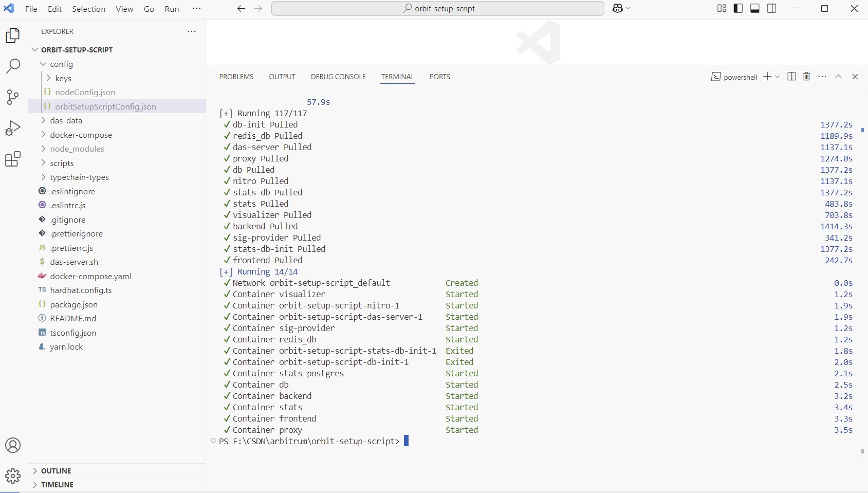868x493 pixels.
Task: Kill terminal with the trash icon
Action: pyautogui.click(x=806, y=77)
